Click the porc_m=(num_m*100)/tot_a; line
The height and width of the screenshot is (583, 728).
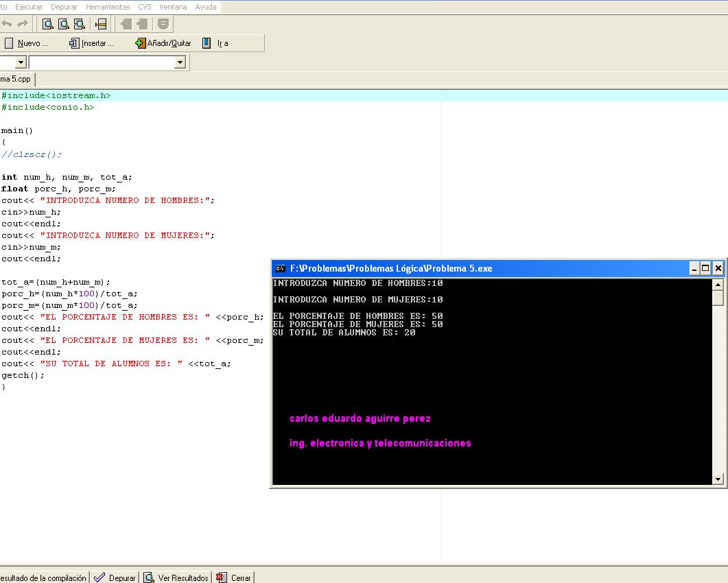coord(69,305)
